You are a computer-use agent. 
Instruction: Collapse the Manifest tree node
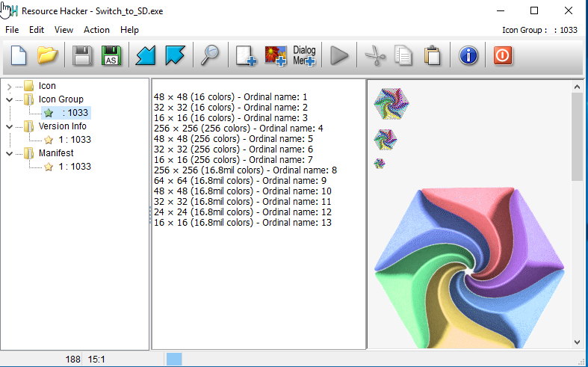coord(9,153)
